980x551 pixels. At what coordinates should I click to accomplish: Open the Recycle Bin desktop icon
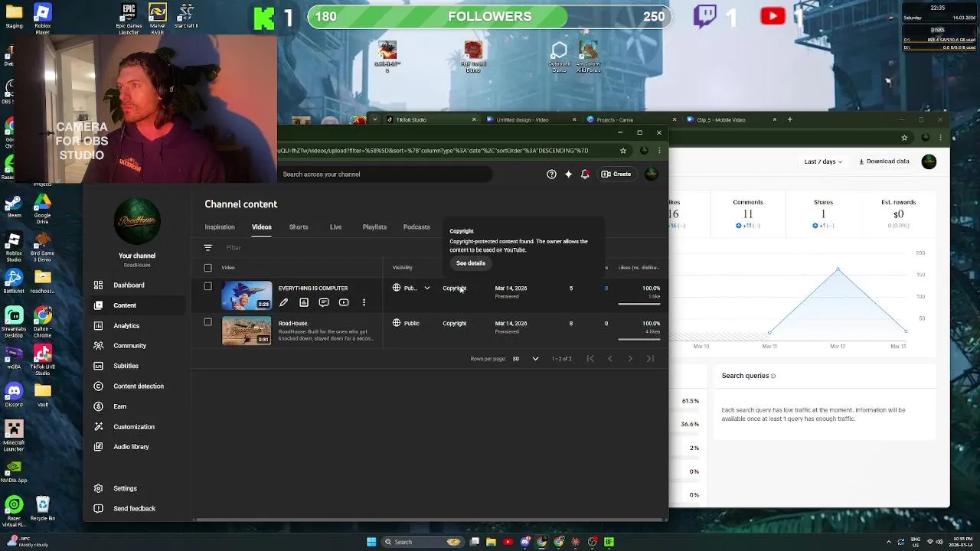42,508
